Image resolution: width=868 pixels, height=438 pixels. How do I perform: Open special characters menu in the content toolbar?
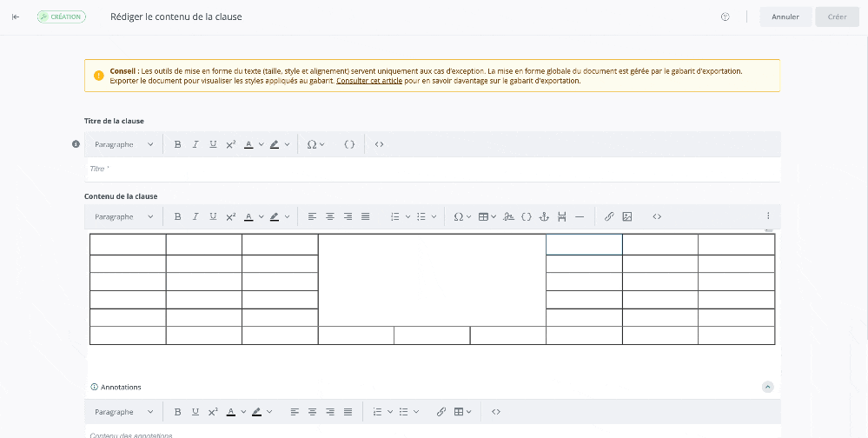[461, 216]
